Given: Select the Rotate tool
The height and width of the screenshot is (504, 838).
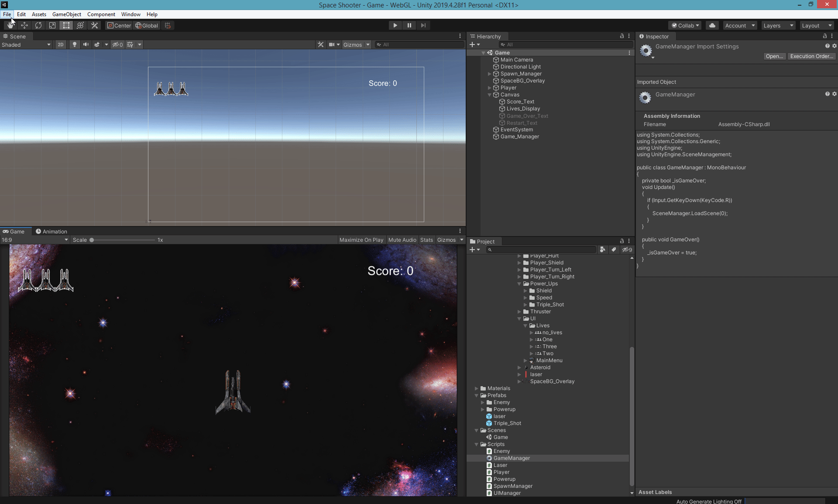Looking at the screenshot, I should click(38, 25).
